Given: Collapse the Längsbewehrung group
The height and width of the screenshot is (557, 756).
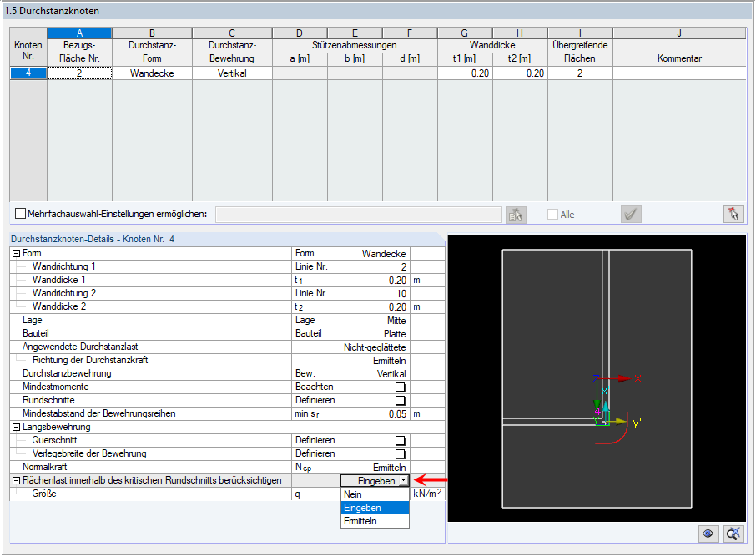Looking at the screenshot, I should click(17, 428).
